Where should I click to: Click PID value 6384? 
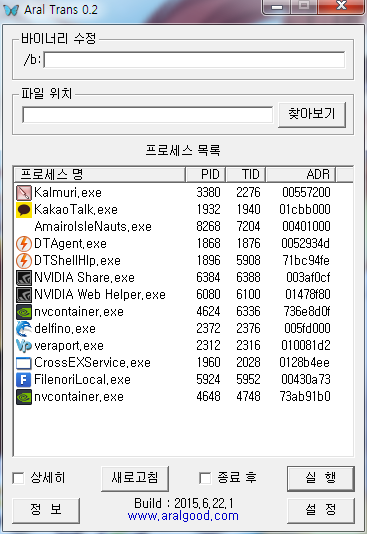208,278
